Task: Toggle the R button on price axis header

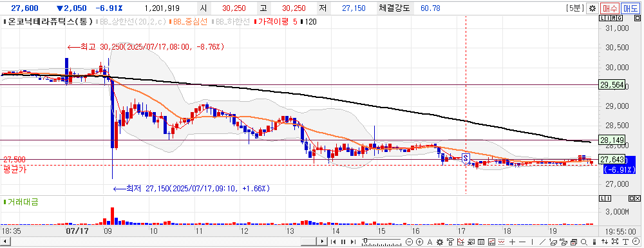Action: (x=614, y=19)
